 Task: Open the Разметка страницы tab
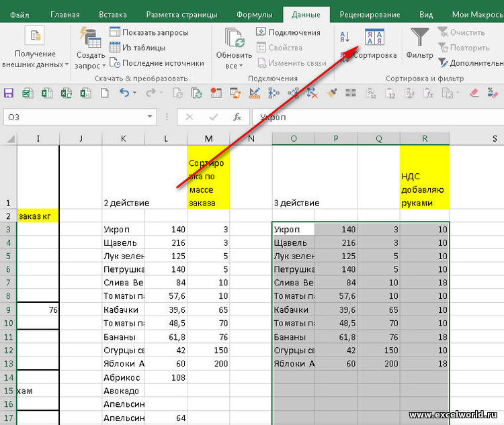pos(181,14)
